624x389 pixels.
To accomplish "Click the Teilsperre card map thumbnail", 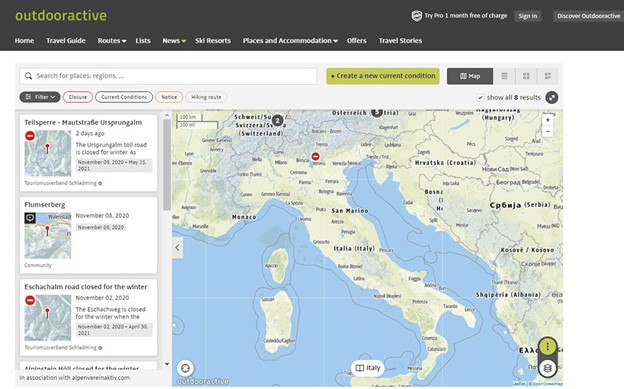I will (x=48, y=153).
